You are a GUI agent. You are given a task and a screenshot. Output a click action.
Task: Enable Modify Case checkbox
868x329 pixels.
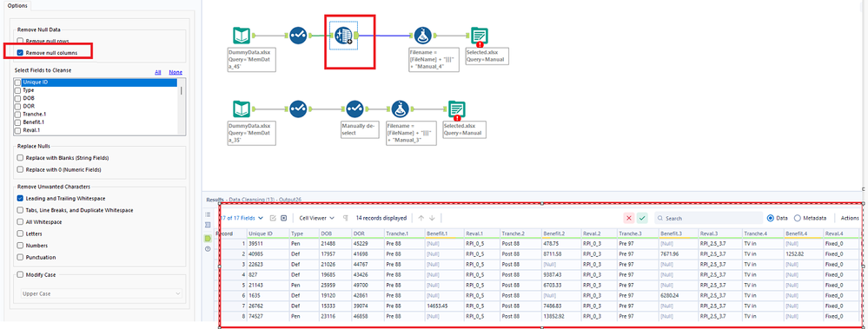pyautogui.click(x=21, y=275)
